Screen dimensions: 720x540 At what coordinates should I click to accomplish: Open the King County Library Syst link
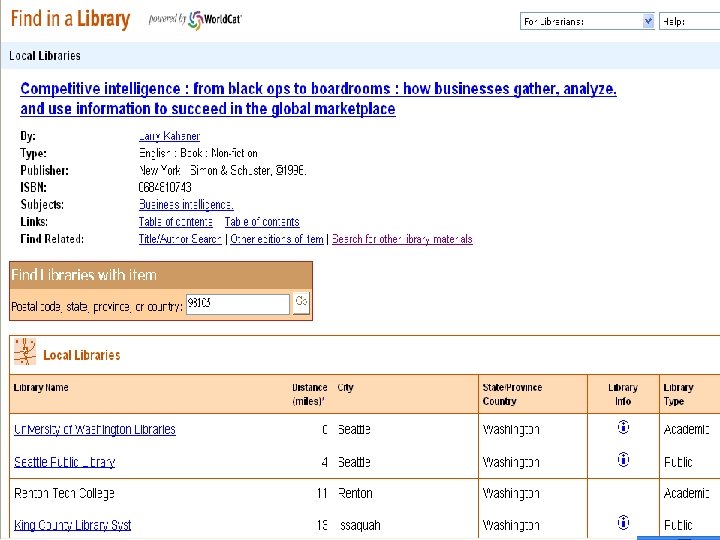tap(73, 525)
